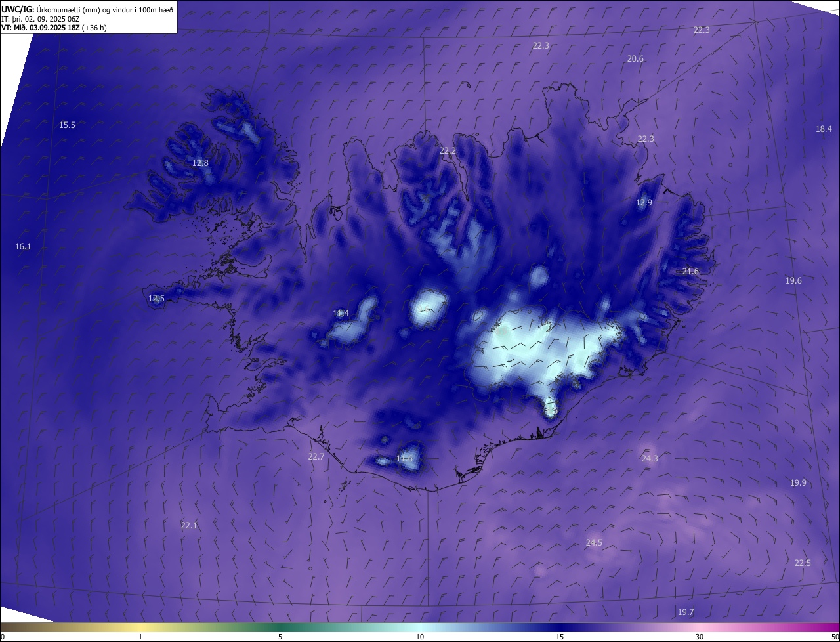
Task: Click the 16.1 value label
Action: click(x=22, y=247)
